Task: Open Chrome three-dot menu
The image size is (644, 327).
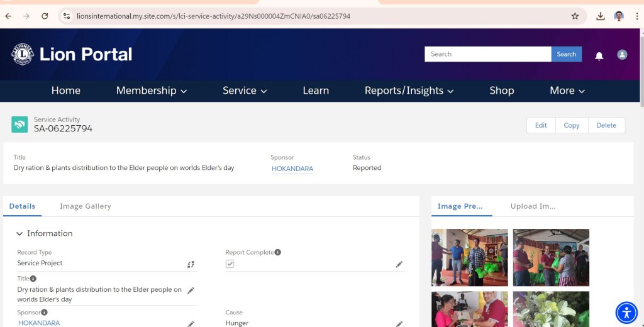Action: (x=637, y=16)
